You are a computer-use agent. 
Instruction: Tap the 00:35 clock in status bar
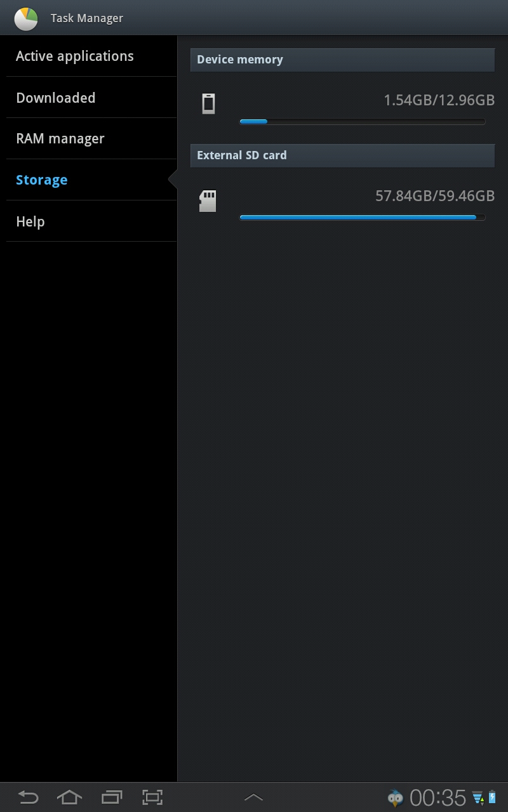click(438, 797)
